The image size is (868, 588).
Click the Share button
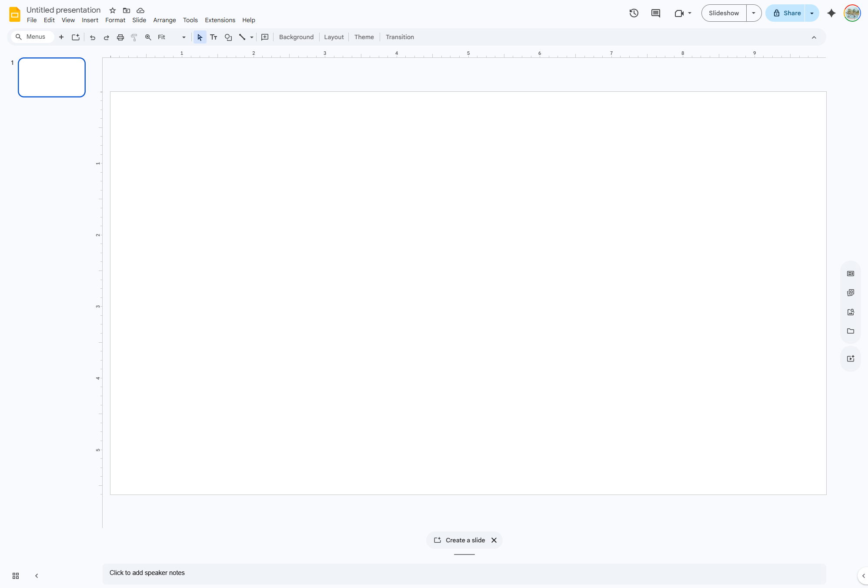point(786,13)
